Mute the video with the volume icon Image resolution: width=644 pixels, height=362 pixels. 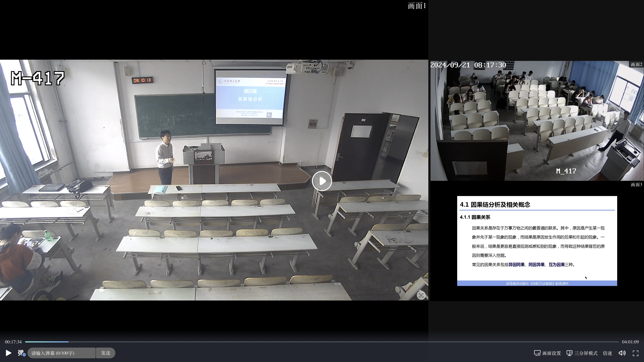pyautogui.click(x=622, y=353)
